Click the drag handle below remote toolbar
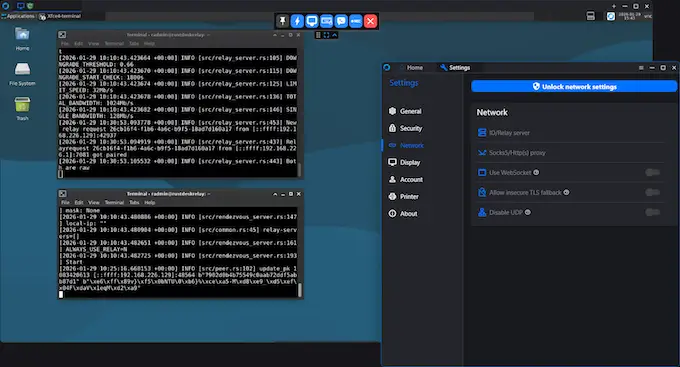The image size is (680, 367). click(318, 35)
